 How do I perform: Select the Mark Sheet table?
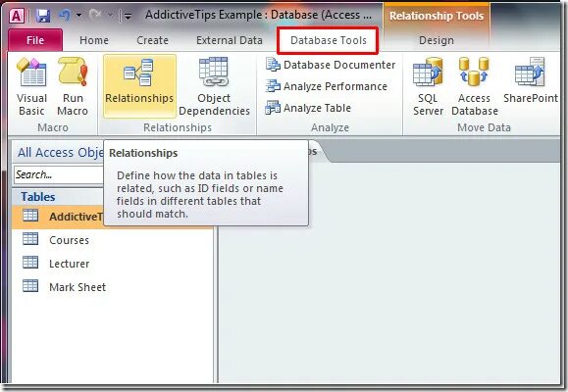[x=113, y=287]
